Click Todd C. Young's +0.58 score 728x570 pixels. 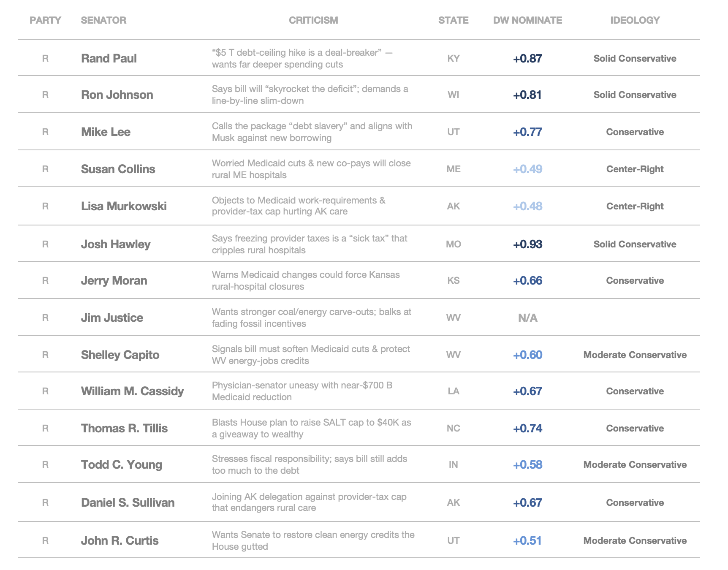click(528, 464)
